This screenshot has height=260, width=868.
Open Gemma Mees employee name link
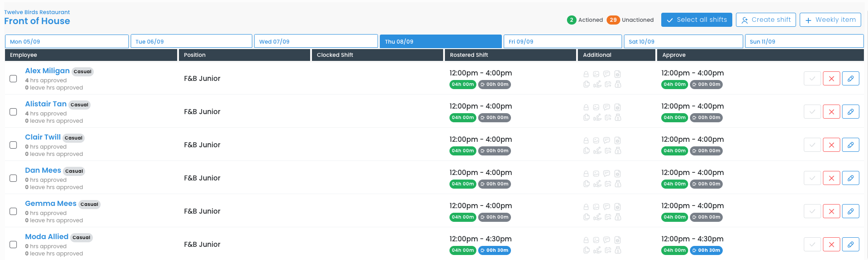[x=51, y=204]
